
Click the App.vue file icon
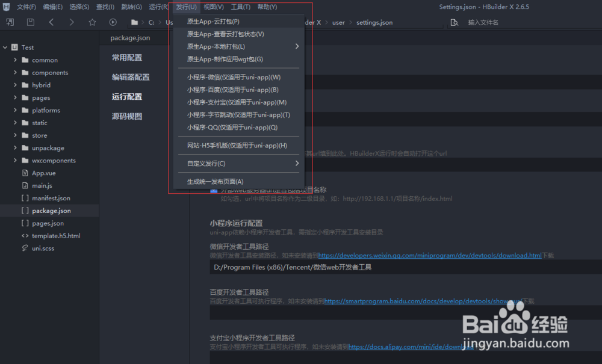click(x=25, y=173)
